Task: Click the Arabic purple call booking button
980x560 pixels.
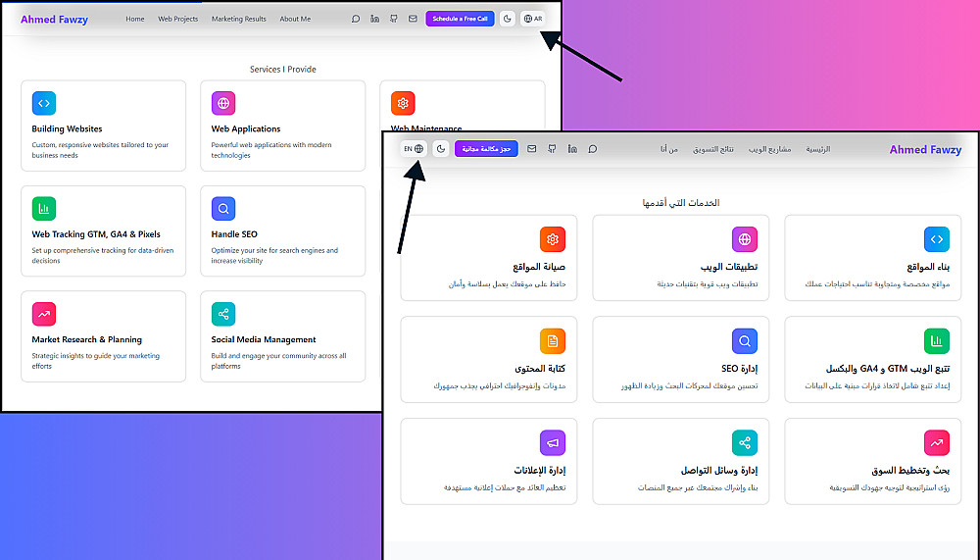Action: pyautogui.click(x=486, y=149)
